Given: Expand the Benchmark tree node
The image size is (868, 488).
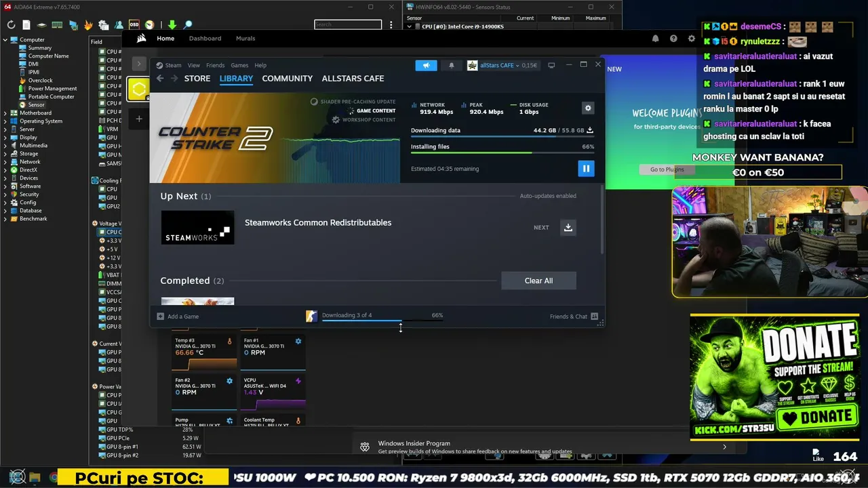Looking at the screenshot, I should (x=5, y=219).
